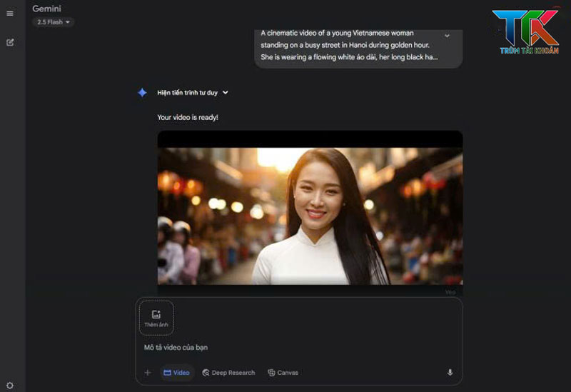Toggle the Video mode chip
Screen dimensions: 571x392
(176, 373)
